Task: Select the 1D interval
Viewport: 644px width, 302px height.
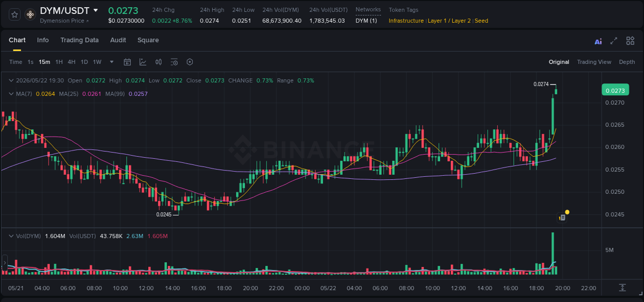Action: (x=84, y=62)
